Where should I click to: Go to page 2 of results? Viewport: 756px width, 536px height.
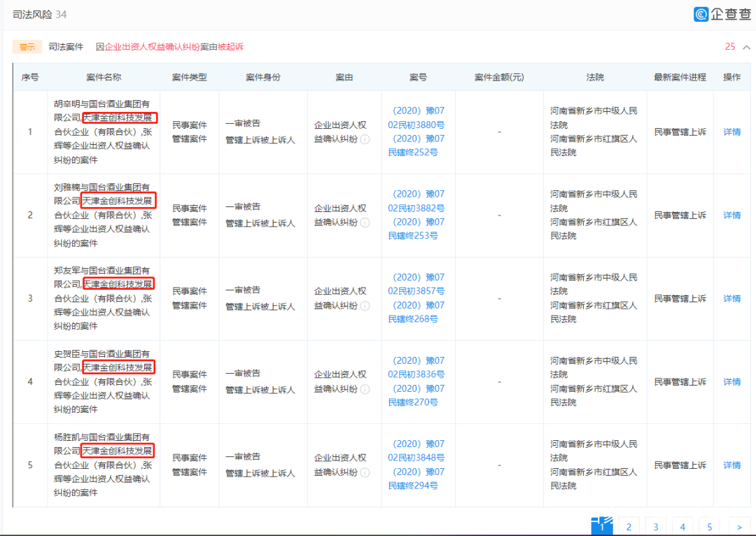coord(629,527)
